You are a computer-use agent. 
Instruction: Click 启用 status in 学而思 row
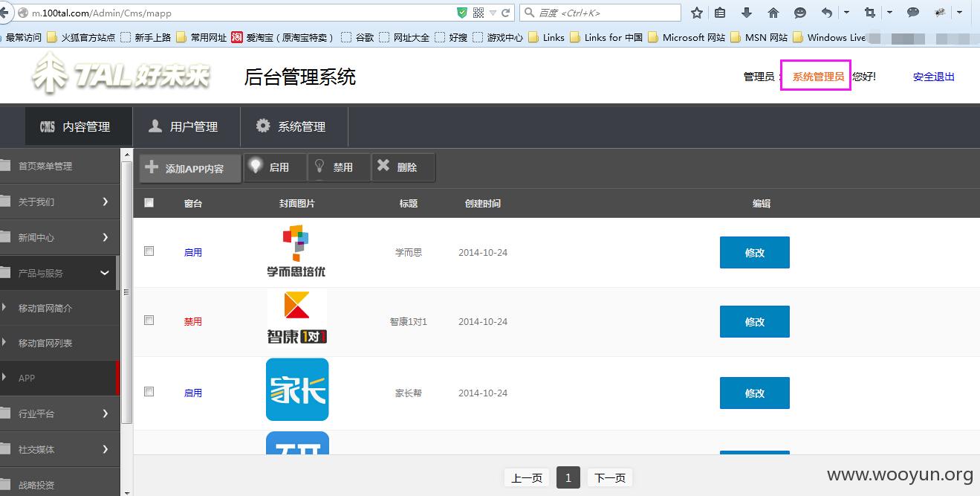193,253
